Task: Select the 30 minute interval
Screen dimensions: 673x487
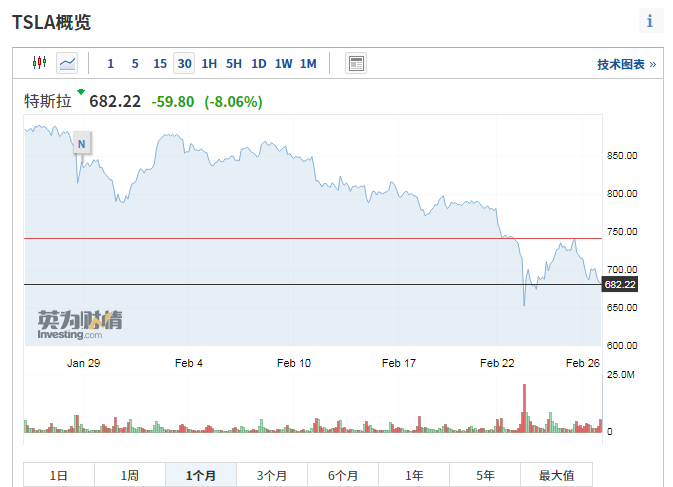Action: (x=184, y=63)
